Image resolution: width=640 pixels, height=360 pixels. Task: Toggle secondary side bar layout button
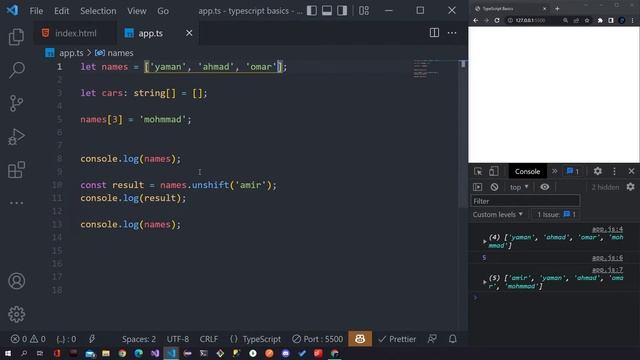pyautogui.click(x=342, y=11)
